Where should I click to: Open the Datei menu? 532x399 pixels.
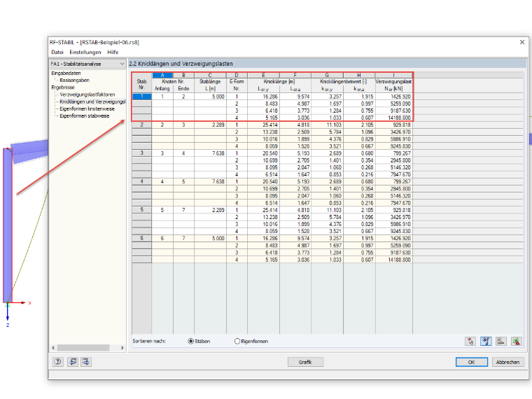[x=57, y=52]
